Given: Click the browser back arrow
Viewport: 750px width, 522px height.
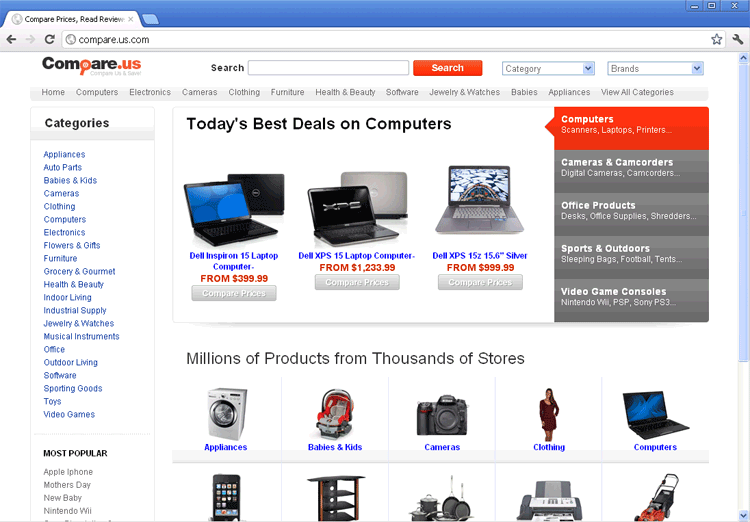Looking at the screenshot, I should [11, 39].
